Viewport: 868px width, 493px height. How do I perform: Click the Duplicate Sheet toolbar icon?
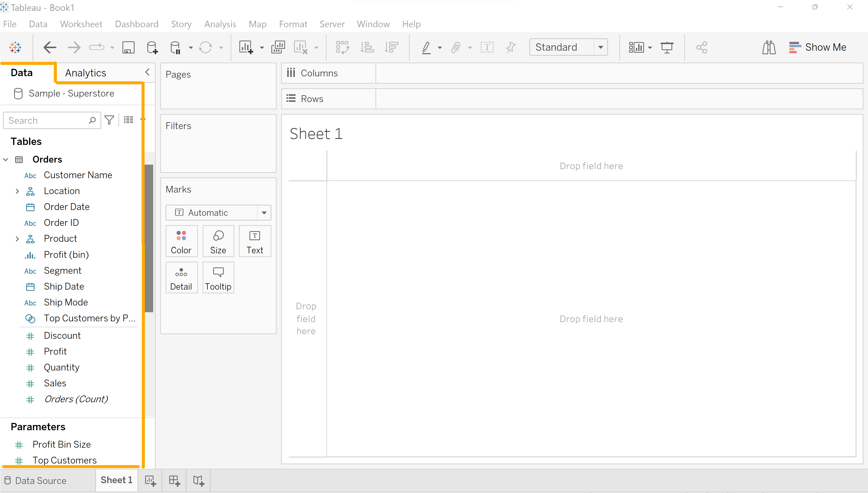click(278, 47)
